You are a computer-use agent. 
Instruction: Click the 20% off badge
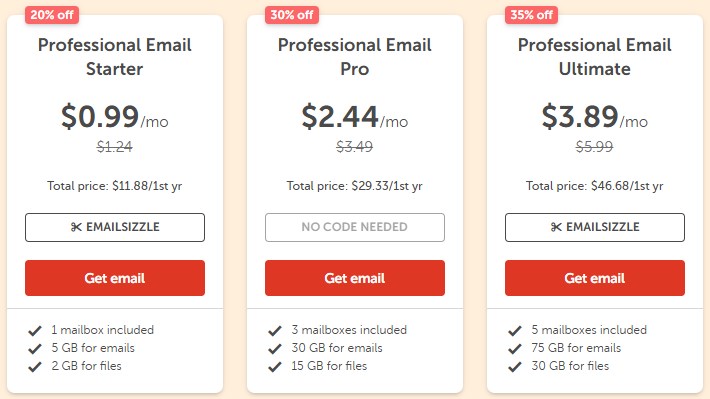[52, 15]
